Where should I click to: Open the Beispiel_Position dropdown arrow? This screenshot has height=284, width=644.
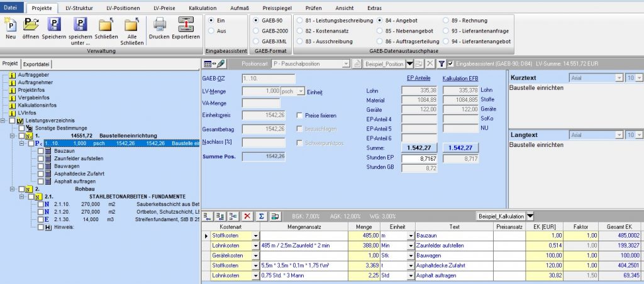click(409, 63)
